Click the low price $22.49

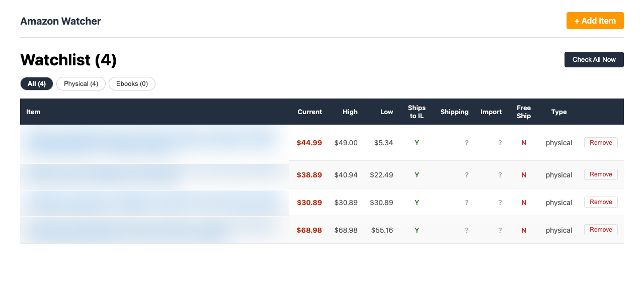click(x=381, y=175)
